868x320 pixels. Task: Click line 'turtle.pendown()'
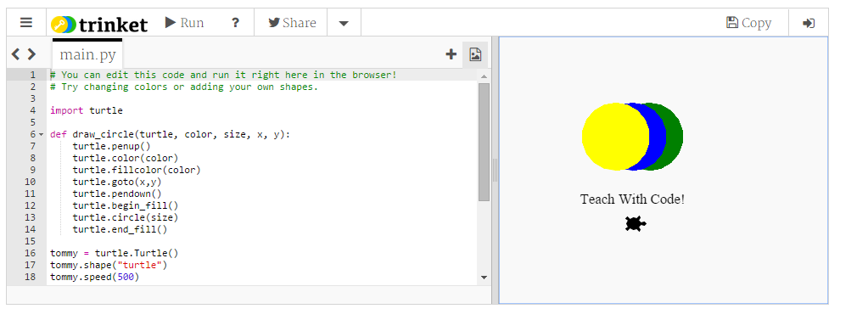tap(117, 194)
